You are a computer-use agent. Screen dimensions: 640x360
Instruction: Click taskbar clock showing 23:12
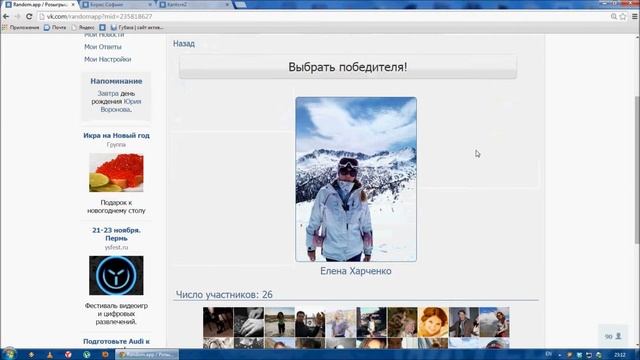[620, 355]
